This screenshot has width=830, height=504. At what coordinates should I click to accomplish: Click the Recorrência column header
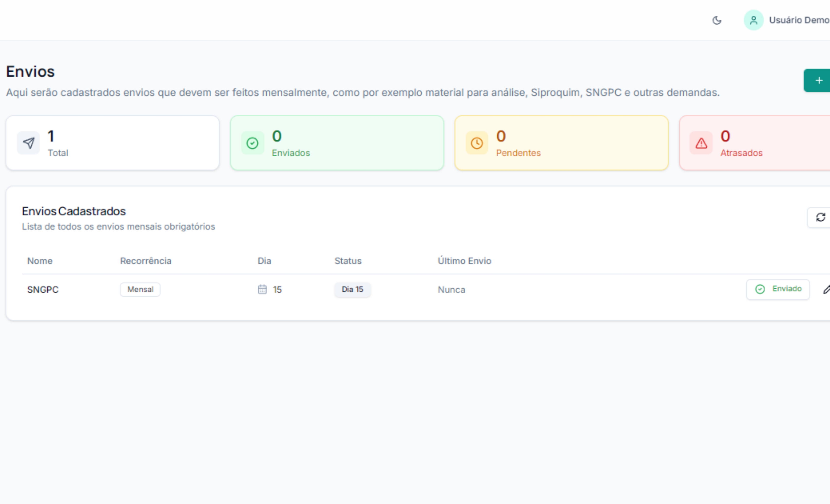coord(145,261)
